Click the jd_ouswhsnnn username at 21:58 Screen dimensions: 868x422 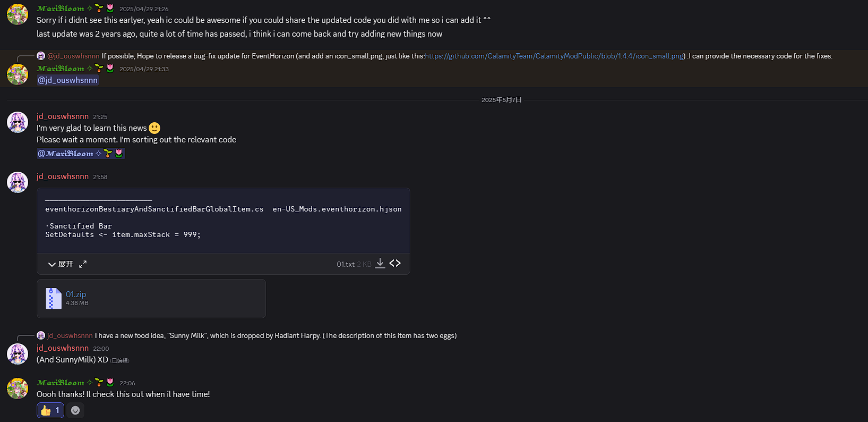point(63,176)
